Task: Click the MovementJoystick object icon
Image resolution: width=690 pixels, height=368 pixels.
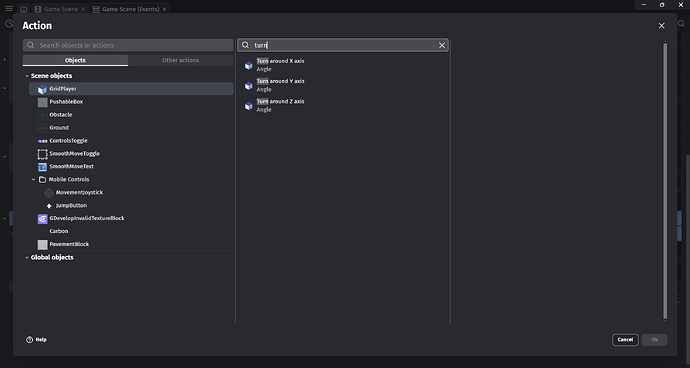Action: pyautogui.click(x=49, y=193)
